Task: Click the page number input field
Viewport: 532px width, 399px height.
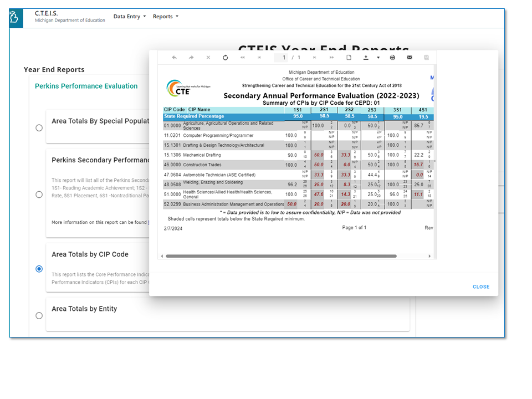Action: (x=284, y=58)
